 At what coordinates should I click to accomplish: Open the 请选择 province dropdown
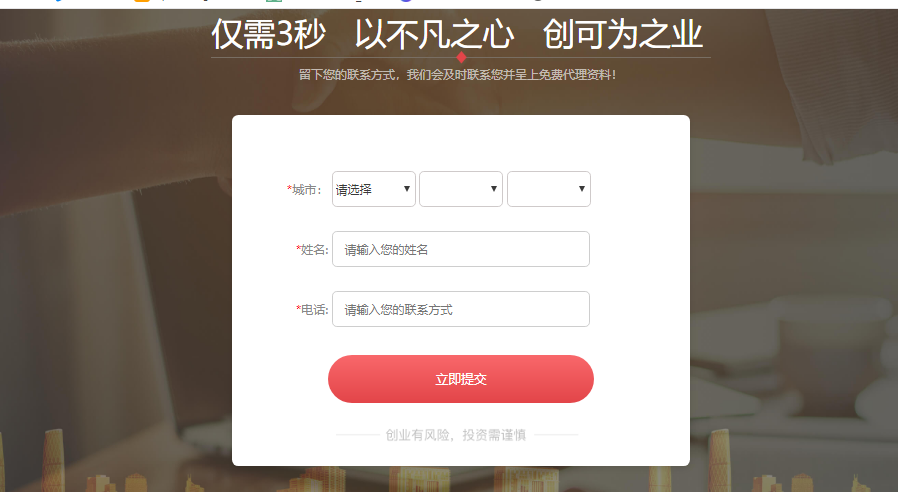[x=373, y=189]
